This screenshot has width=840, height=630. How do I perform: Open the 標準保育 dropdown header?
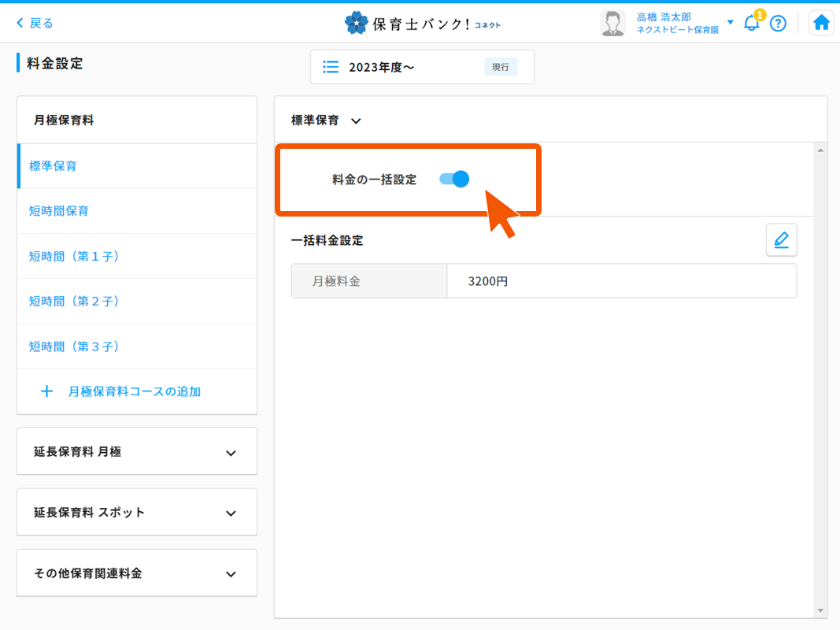pyautogui.click(x=326, y=121)
